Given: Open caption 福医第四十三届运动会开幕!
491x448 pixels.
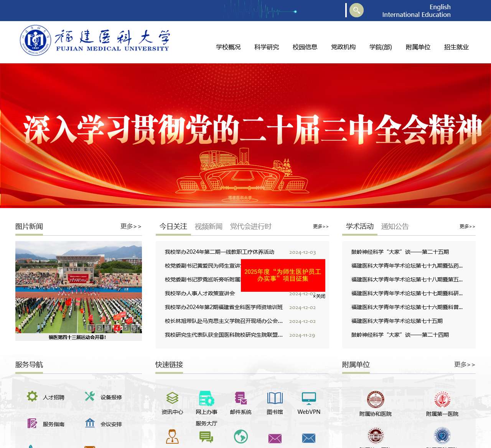Looking at the screenshot, I should pyautogui.click(x=77, y=337).
